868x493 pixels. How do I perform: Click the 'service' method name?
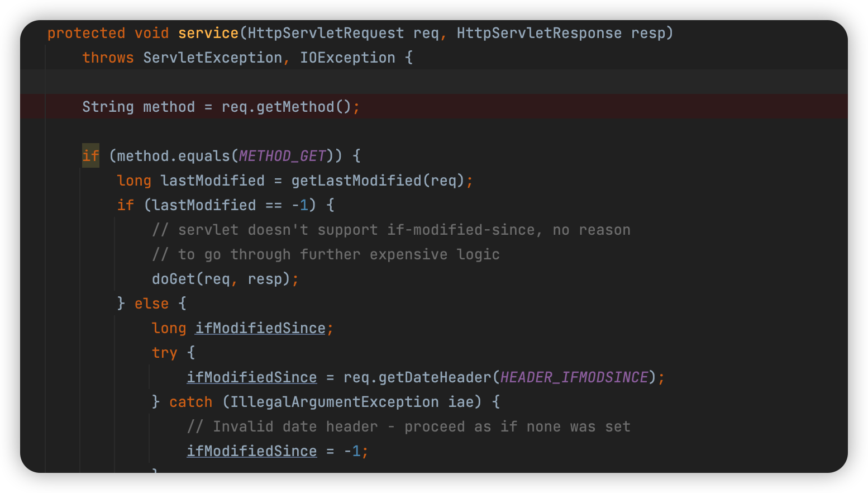[208, 33]
